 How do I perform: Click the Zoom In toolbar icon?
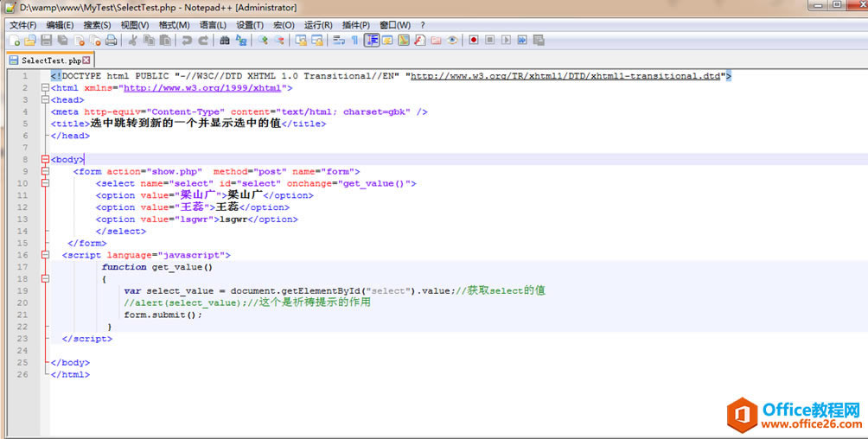263,40
